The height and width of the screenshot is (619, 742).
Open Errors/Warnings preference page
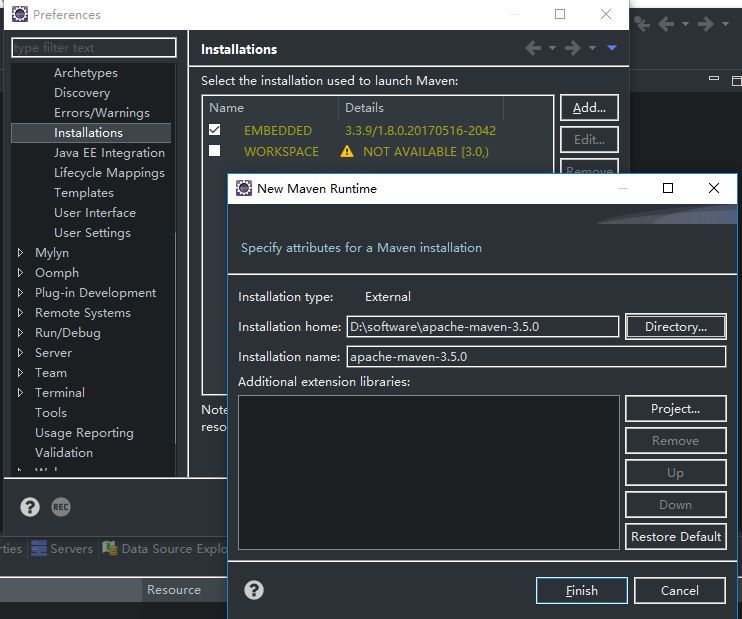click(102, 113)
